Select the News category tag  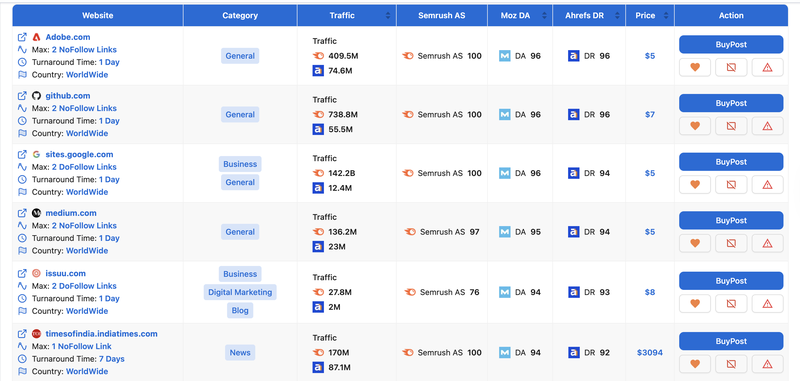pos(240,352)
